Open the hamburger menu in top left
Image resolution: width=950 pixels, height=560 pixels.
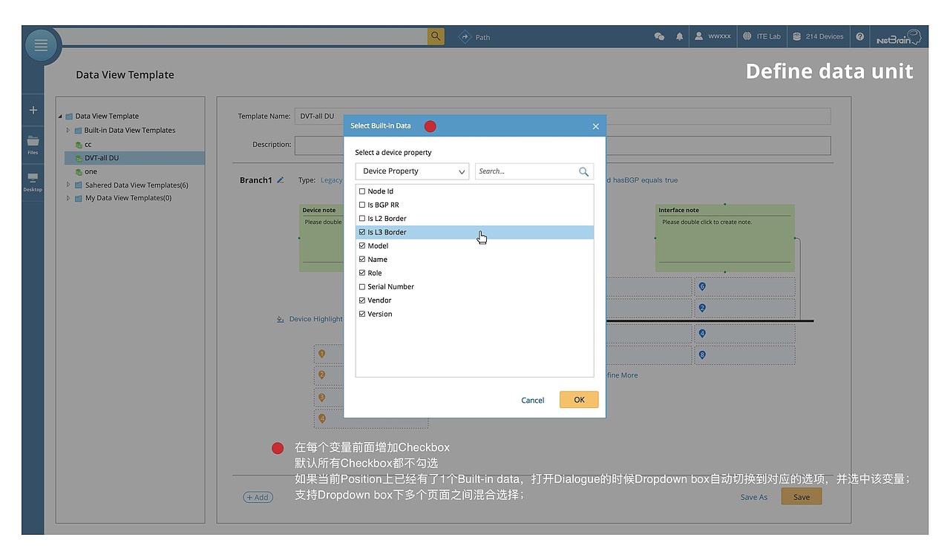pyautogui.click(x=41, y=45)
